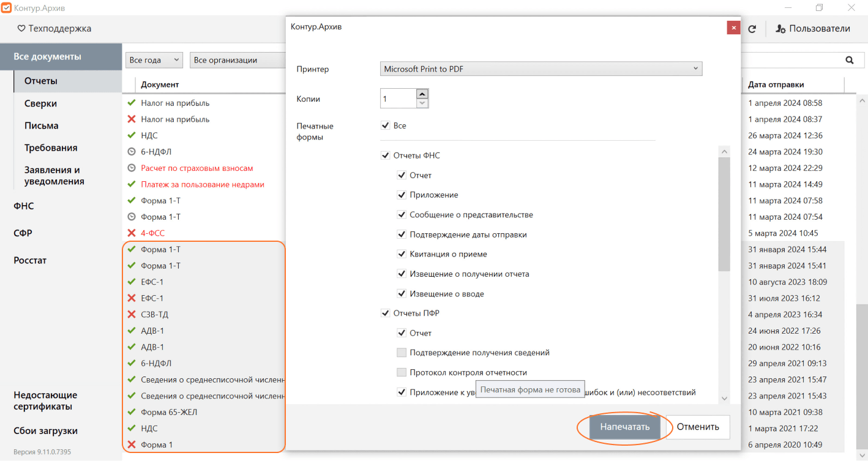The image size is (868, 461).
Task: Click the Отменить button
Action: pyautogui.click(x=698, y=427)
